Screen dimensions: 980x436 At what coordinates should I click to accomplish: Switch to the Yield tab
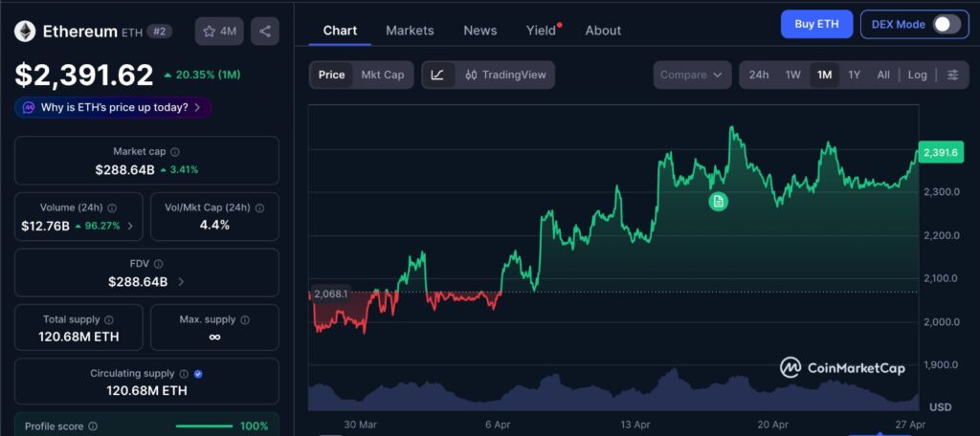click(542, 30)
